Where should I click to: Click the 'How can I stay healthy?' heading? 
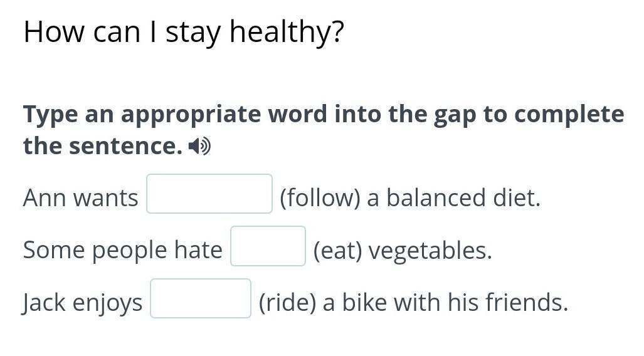pos(184,33)
